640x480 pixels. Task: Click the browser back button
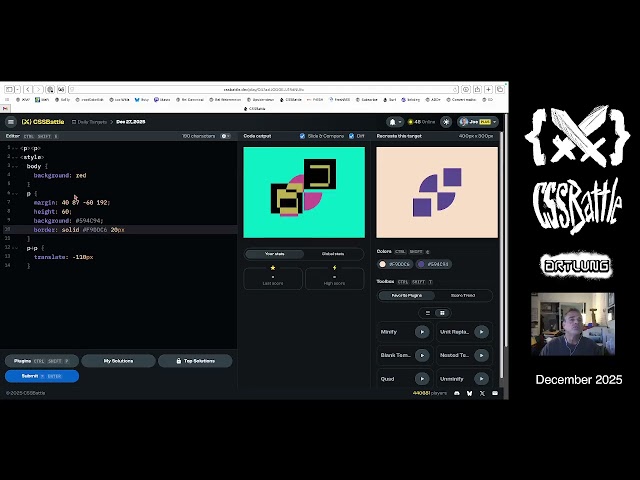(28, 89)
